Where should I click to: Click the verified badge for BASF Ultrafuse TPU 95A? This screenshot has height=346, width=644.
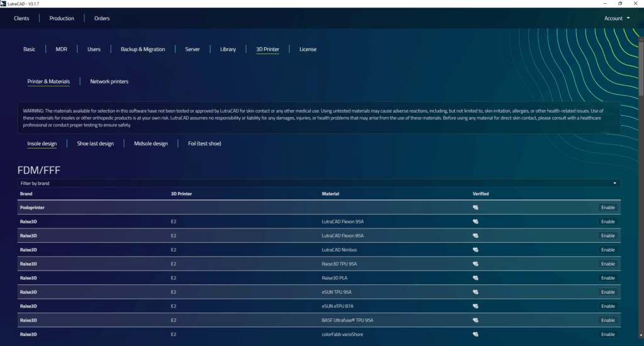(476, 320)
